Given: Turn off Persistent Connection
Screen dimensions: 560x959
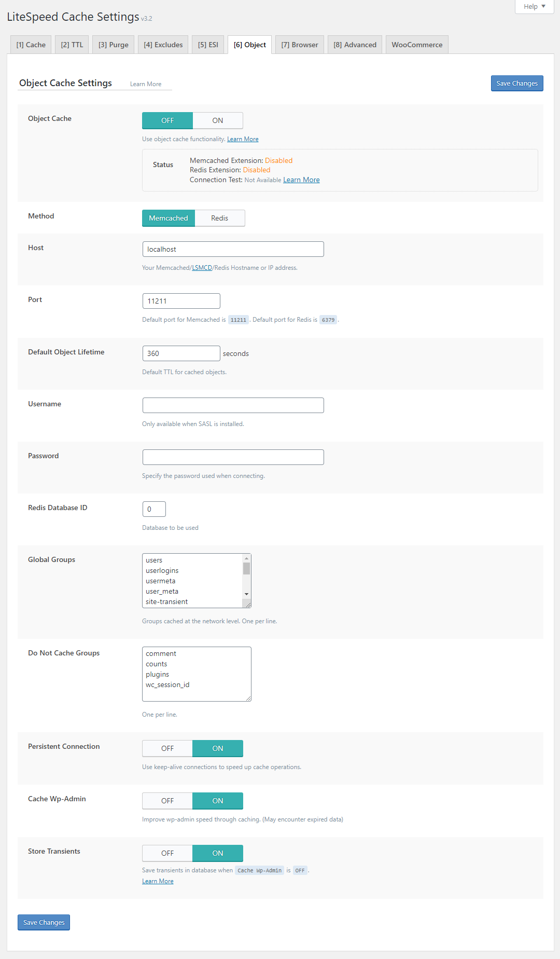Looking at the screenshot, I should click(x=167, y=748).
